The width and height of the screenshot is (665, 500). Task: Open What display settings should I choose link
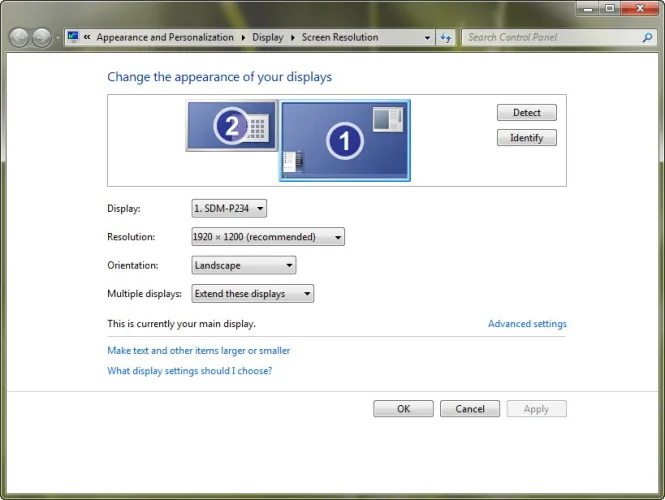click(190, 371)
